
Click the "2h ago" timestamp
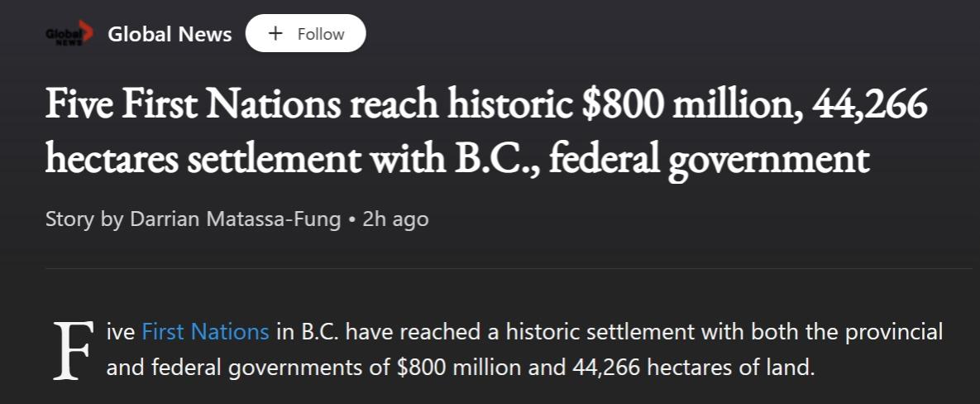pos(395,219)
